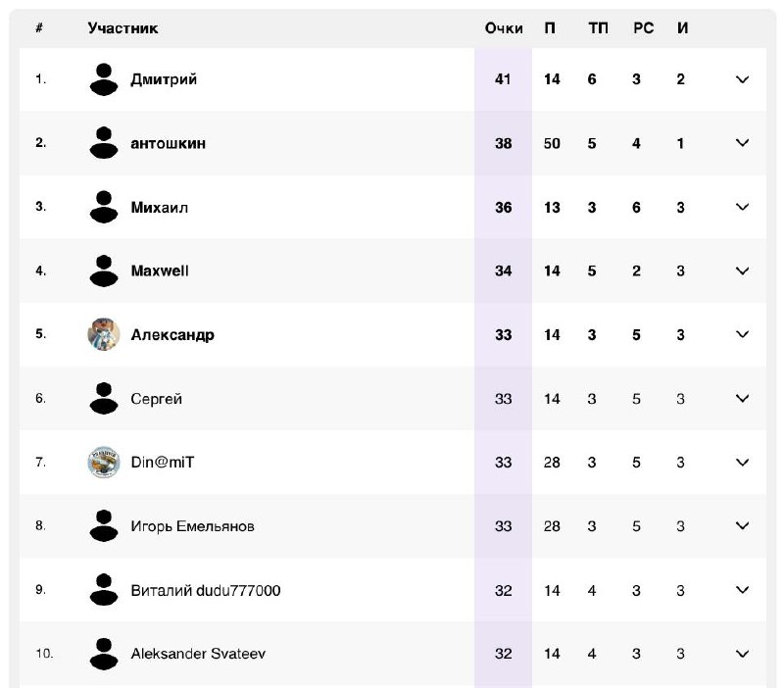Click the Участник column header
Image resolution: width=784 pixels, height=688 pixels.
[x=123, y=28]
